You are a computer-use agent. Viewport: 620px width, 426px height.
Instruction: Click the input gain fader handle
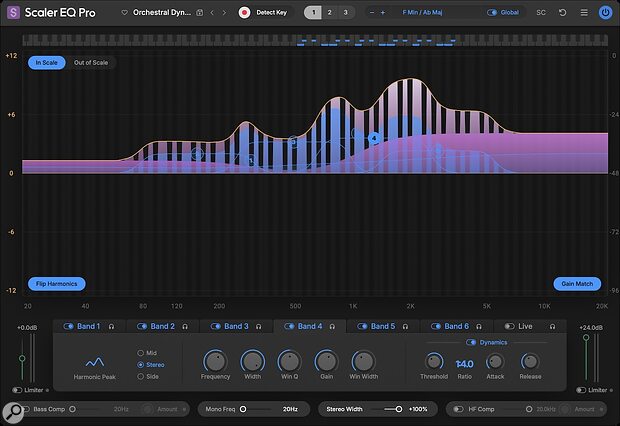click(x=22, y=358)
